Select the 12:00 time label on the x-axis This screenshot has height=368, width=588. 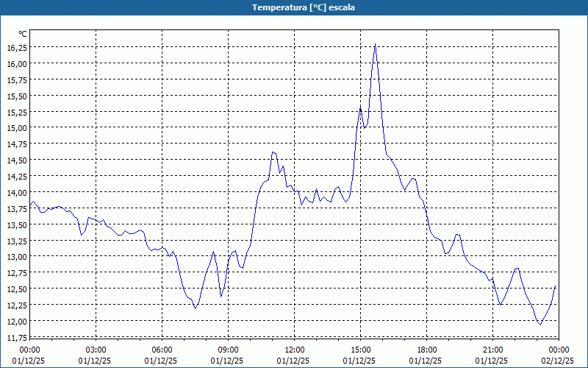(x=294, y=349)
